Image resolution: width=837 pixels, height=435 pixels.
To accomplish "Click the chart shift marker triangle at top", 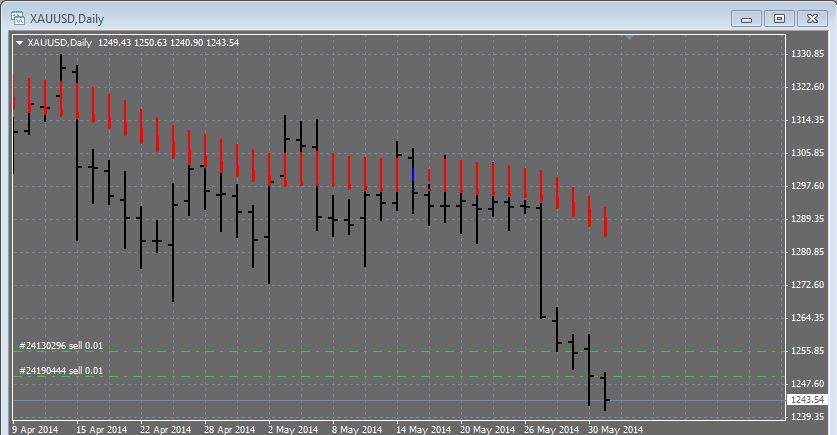I will 630,37.
